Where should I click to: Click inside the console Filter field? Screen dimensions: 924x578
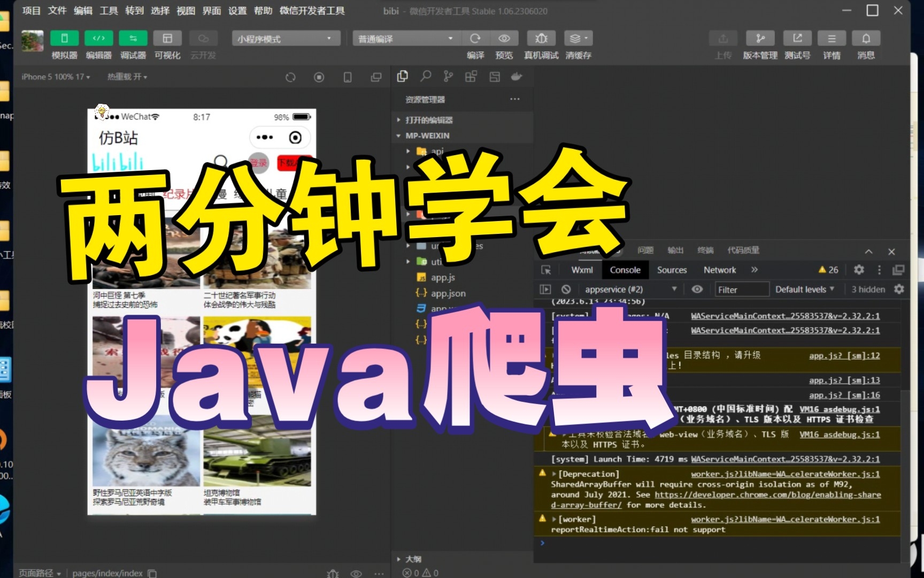click(742, 289)
